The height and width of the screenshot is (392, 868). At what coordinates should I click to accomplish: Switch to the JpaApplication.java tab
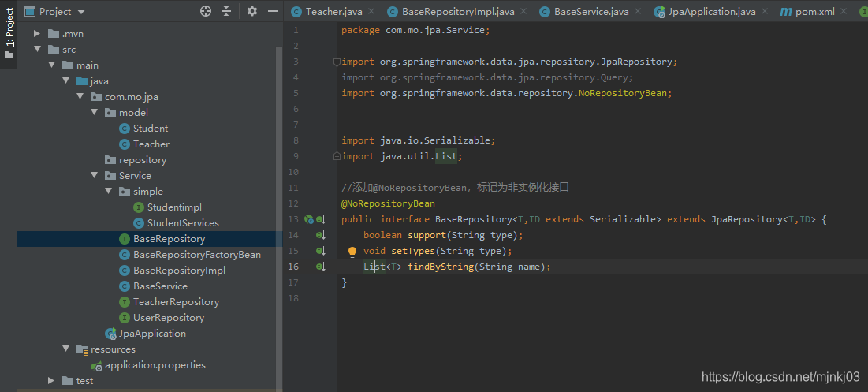(711, 12)
